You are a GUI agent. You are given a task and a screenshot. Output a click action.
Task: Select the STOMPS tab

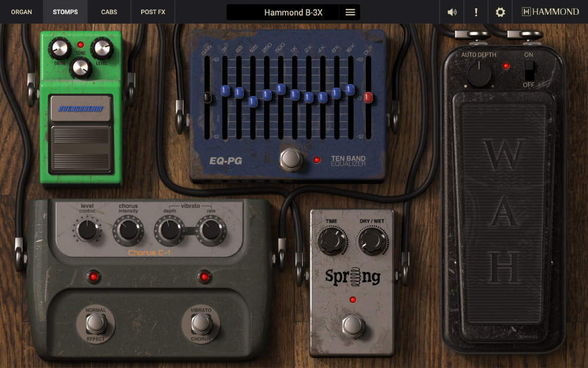click(65, 12)
